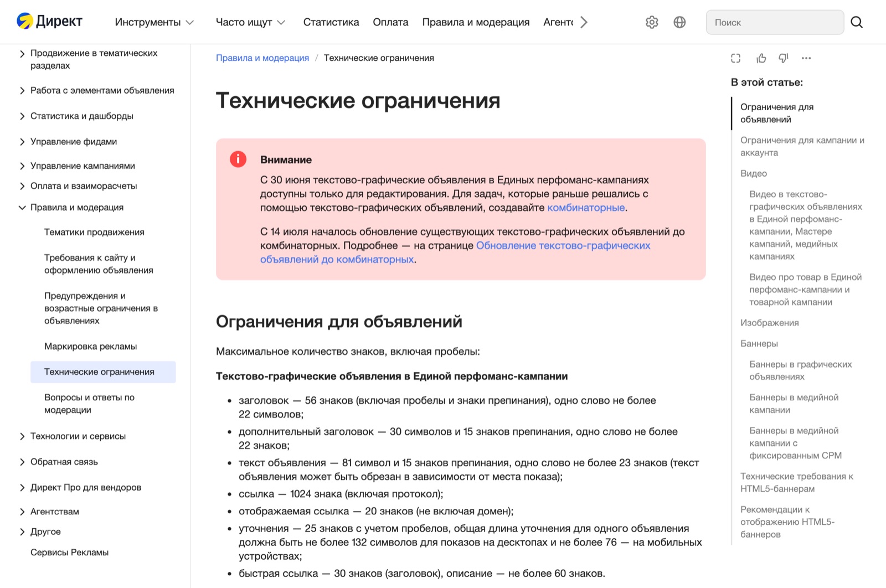Open Оплата in top menu
The width and height of the screenshot is (886, 588).
390,22
